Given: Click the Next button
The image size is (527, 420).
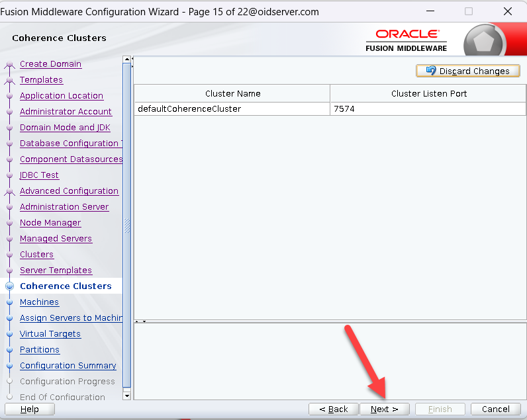Looking at the screenshot, I should click(384, 409).
